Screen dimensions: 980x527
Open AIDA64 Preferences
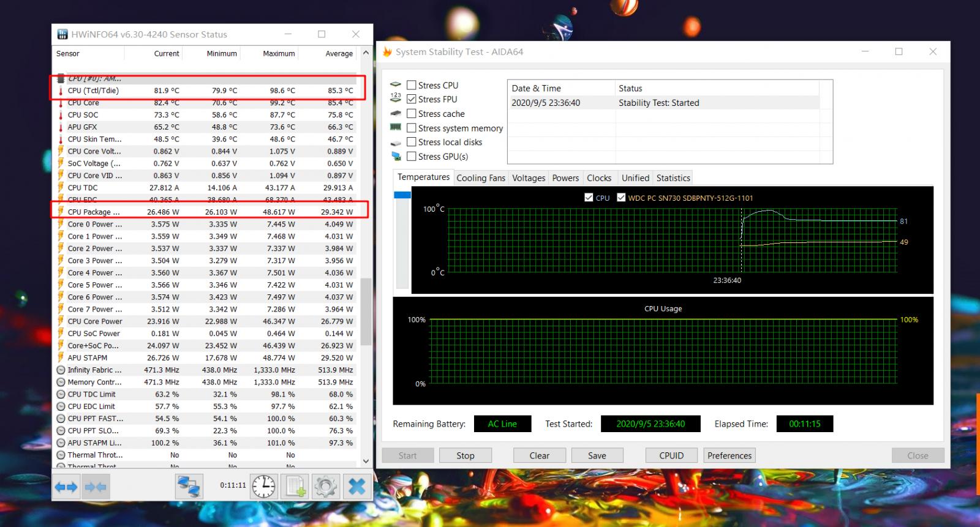tap(729, 455)
